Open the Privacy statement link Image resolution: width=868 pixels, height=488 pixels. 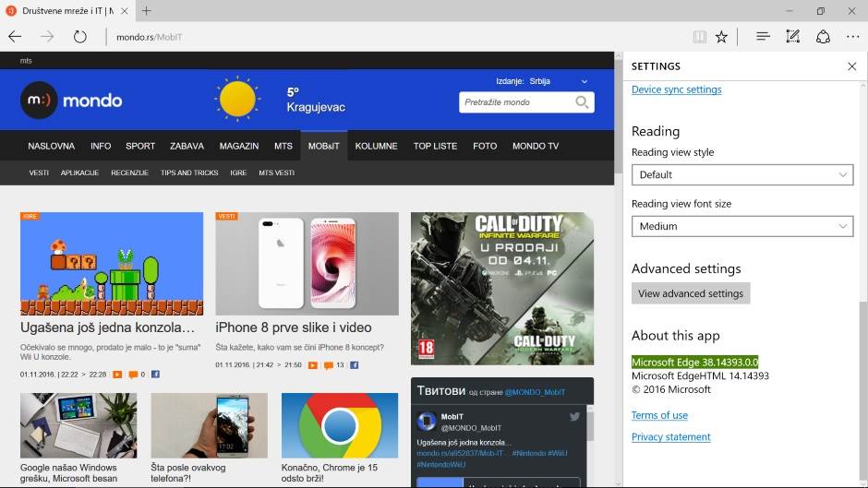click(670, 437)
